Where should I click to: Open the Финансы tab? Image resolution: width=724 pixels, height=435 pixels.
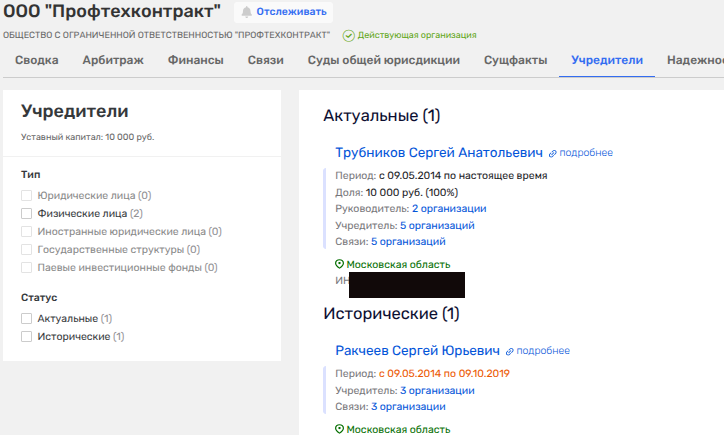point(195,60)
